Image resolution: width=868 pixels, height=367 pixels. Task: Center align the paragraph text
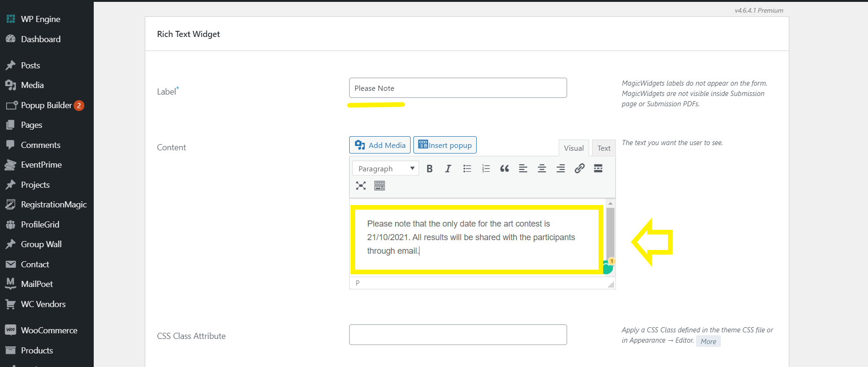pyautogui.click(x=542, y=169)
